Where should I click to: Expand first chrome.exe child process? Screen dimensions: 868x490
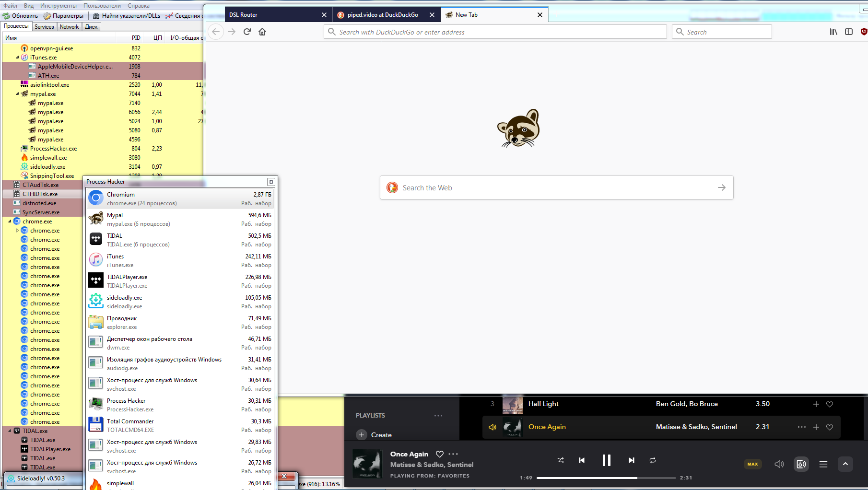[x=18, y=231]
